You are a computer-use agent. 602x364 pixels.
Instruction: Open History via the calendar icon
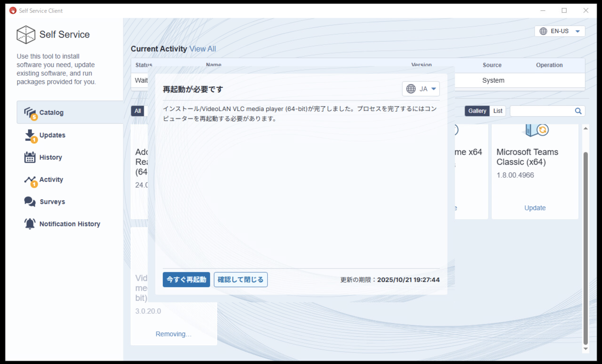click(x=30, y=157)
